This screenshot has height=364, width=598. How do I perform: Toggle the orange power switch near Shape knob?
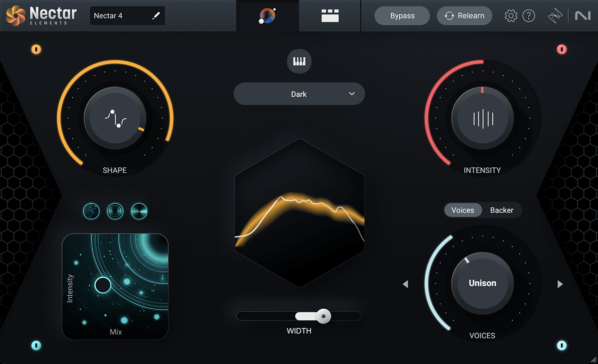(x=36, y=49)
